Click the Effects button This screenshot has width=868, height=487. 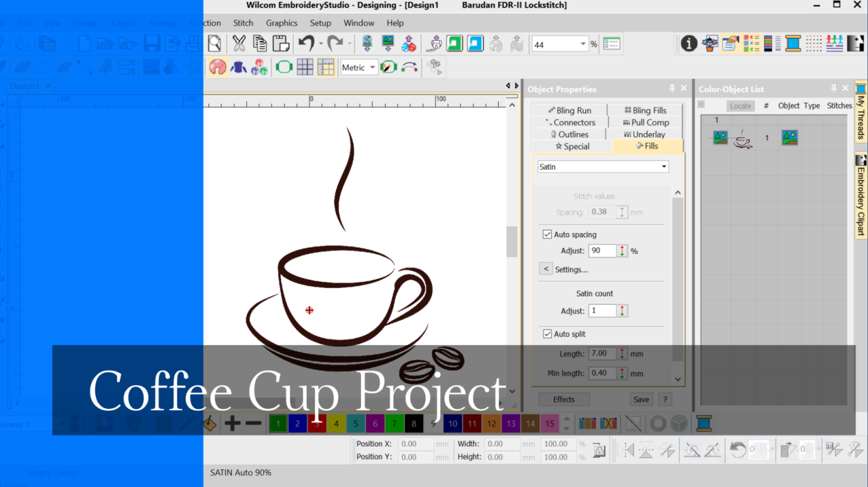tap(564, 400)
